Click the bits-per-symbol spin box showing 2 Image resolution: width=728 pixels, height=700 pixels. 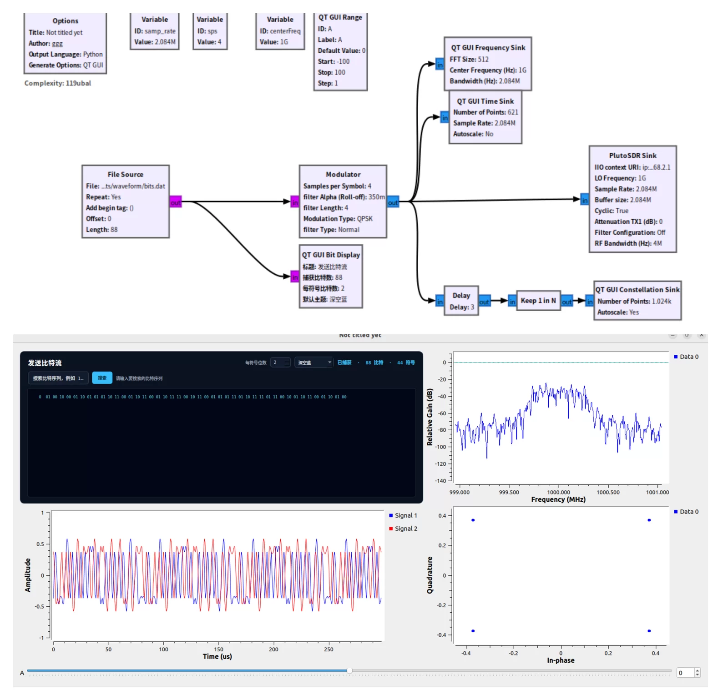[x=280, y=363]
